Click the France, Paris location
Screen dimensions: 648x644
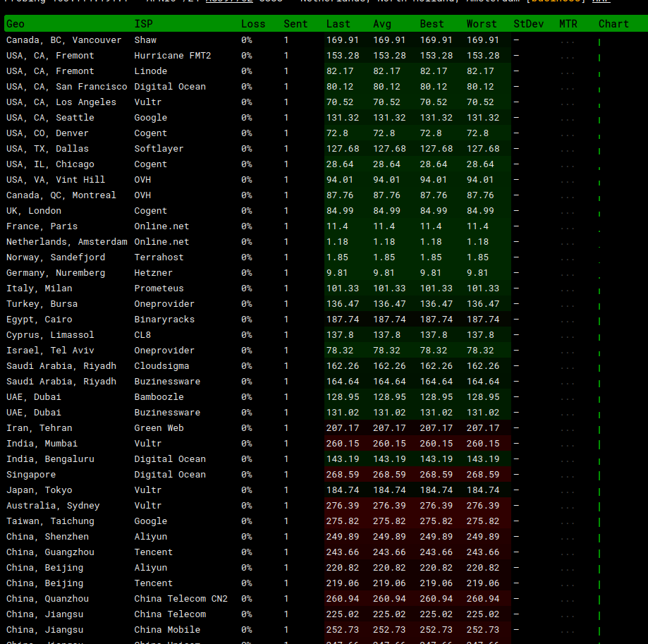pyautogui.click(x=42, y=226)
